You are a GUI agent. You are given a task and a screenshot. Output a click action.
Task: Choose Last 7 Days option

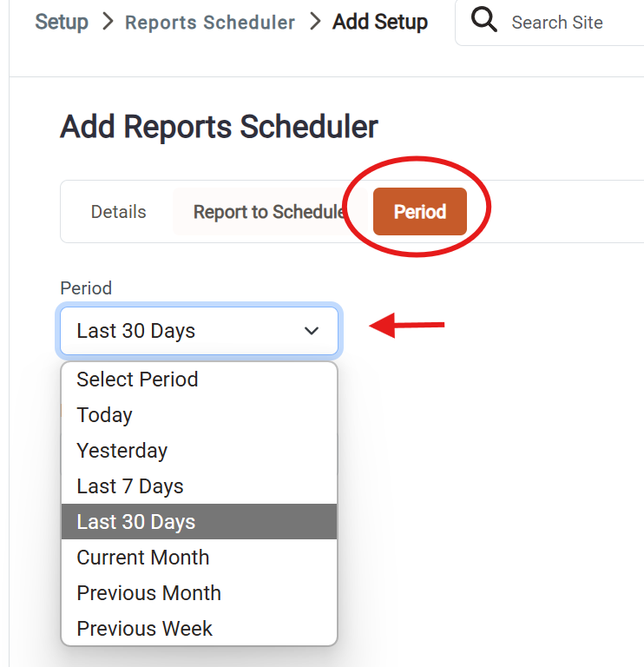tap(200, 486)
